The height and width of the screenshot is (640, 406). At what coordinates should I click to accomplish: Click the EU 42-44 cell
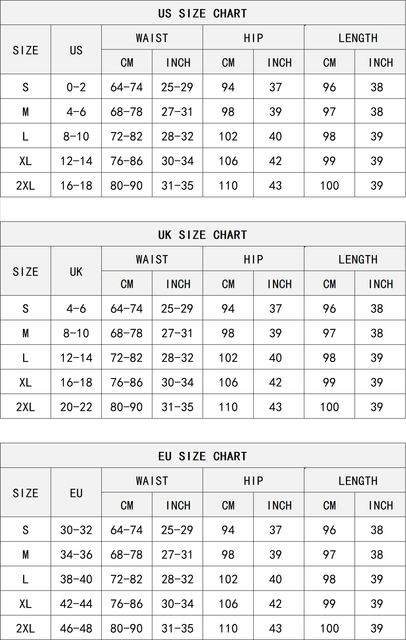pos(76,604)
